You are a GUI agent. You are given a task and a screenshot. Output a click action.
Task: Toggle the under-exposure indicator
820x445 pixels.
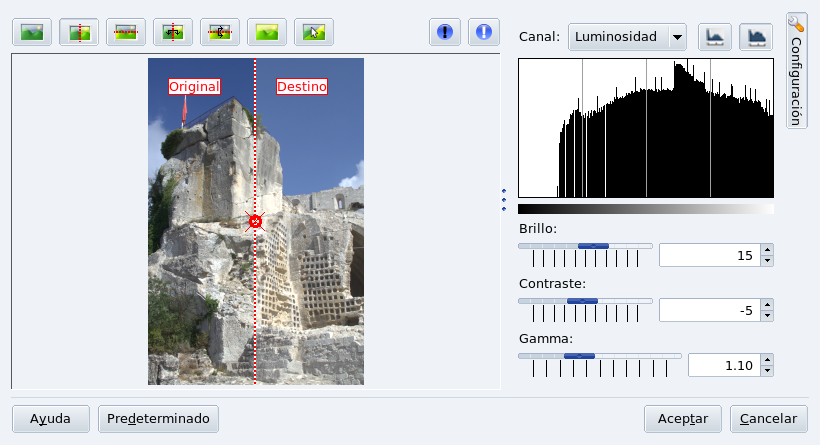445,32
